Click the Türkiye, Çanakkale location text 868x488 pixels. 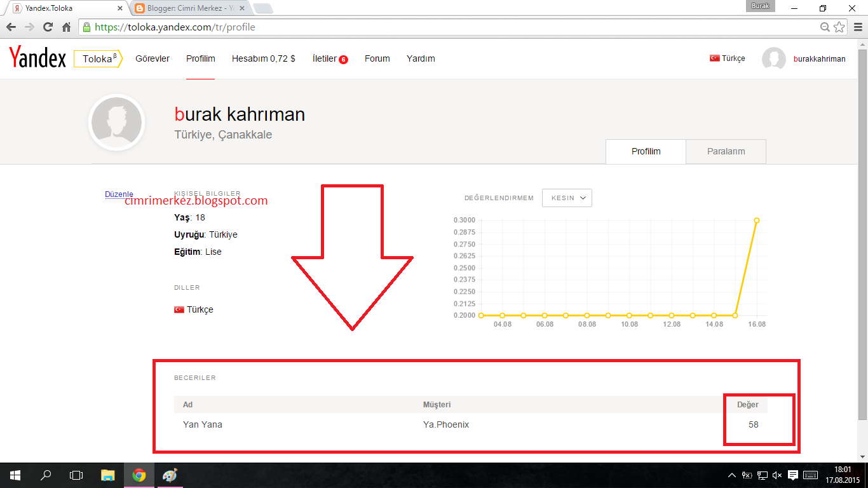pyautogui.click(x=223, y=135)
